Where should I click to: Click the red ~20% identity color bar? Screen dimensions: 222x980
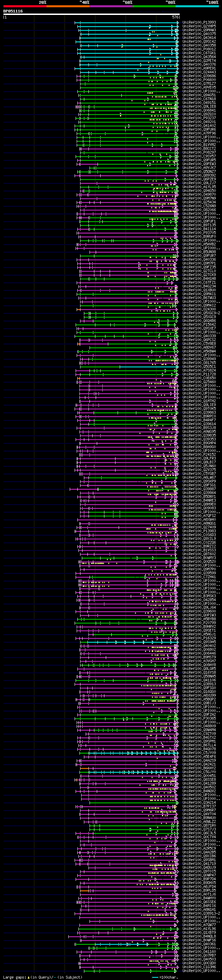(x=25, y=6)
